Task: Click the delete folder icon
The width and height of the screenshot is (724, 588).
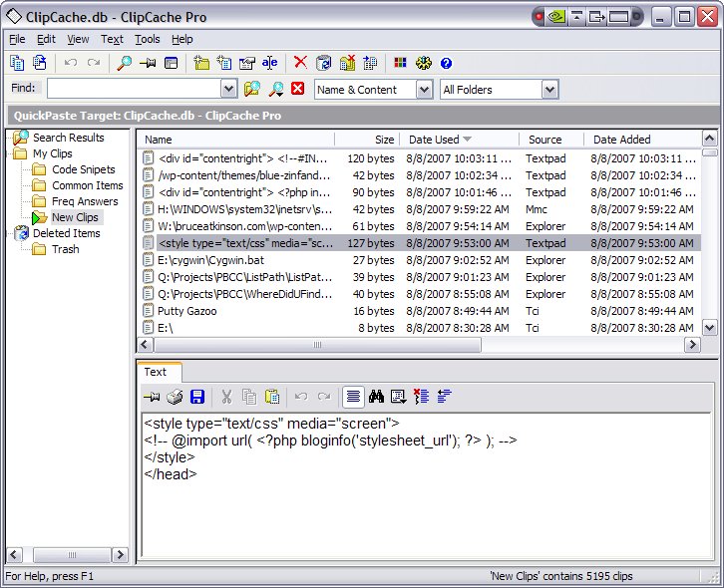Action: coord(347,63)
